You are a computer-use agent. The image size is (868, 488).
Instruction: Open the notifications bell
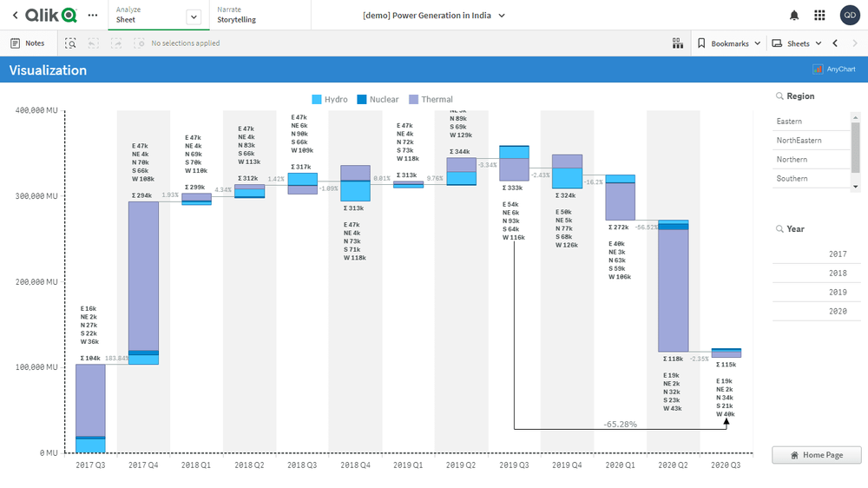pyautogui.click(x=793, y=15)
